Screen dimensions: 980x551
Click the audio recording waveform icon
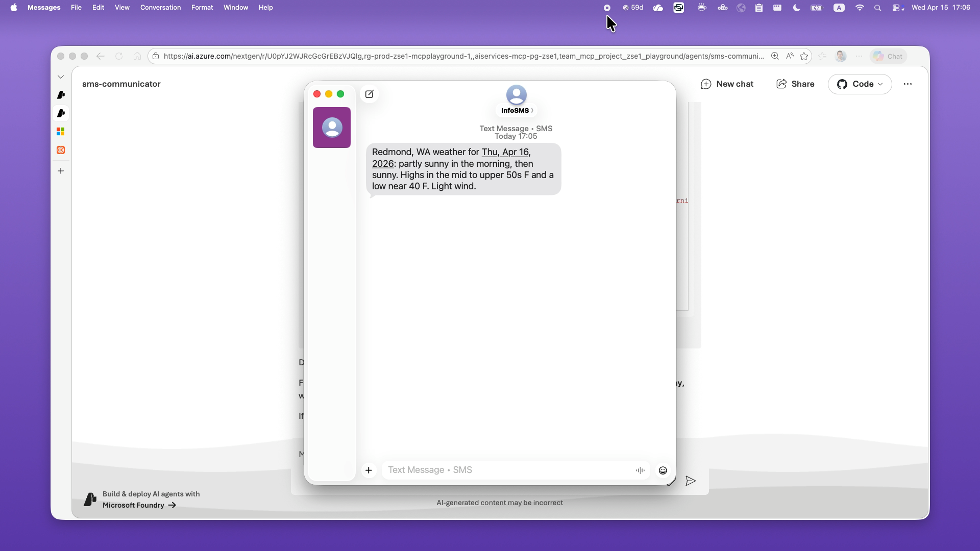[x=640, y=470]
